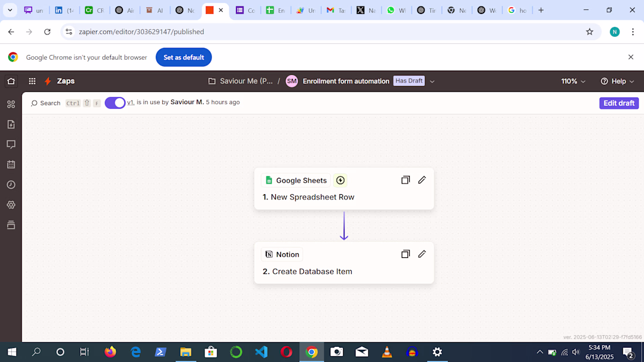Open versions stack icon in sidebar

(x=11, y=225)
